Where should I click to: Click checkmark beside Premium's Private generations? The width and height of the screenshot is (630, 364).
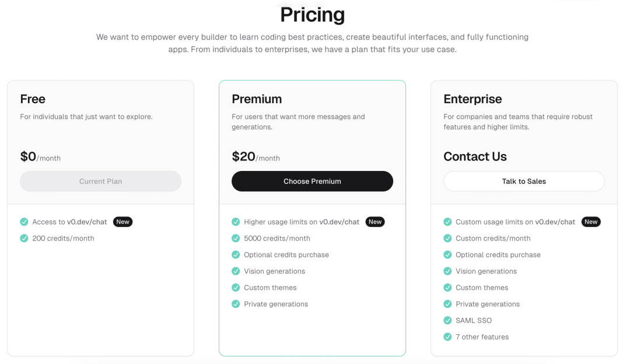(236, 304)
